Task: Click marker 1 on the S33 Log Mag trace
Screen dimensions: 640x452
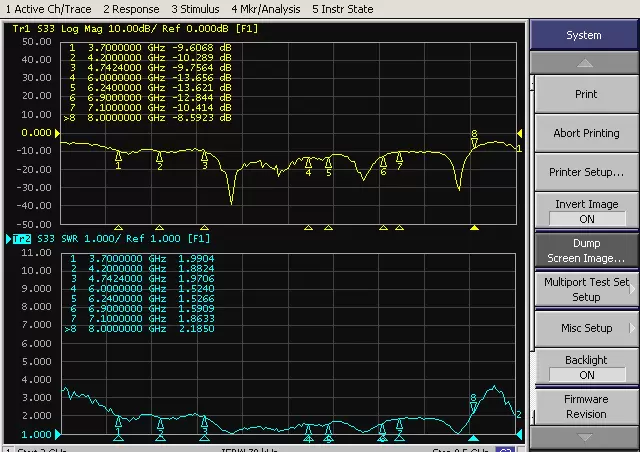Action: tap(119, 156)
